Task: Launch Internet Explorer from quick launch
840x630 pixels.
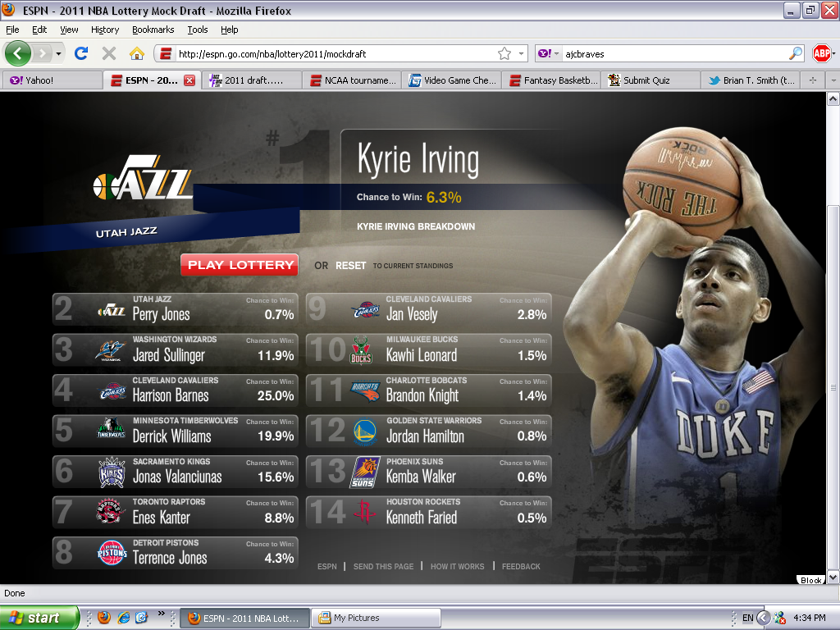Action: 123,618
